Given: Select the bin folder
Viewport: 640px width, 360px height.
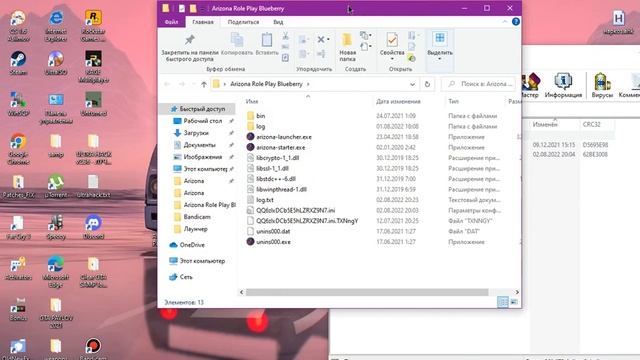Looking at the screenshot, I should click(260, 116).
